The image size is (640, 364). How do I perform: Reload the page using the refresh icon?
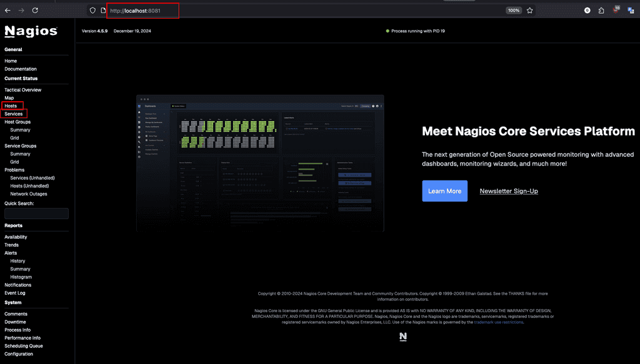coord(35,10)
